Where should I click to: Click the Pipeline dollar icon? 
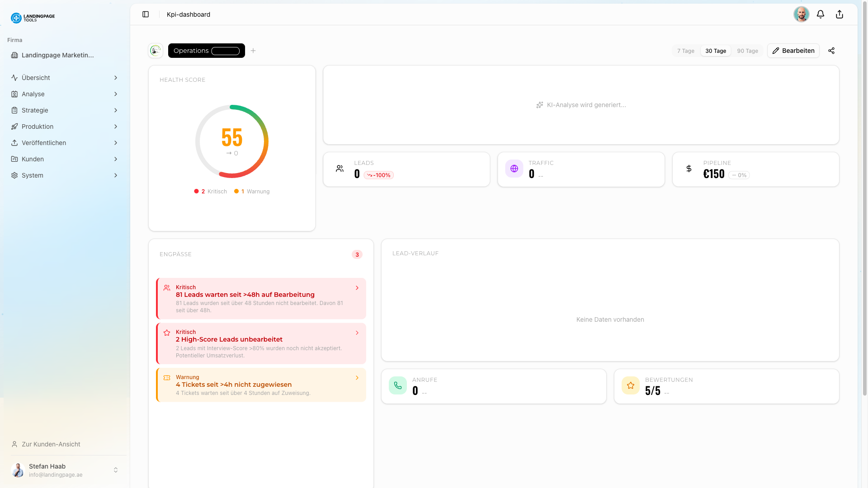(x=689, y=168)
